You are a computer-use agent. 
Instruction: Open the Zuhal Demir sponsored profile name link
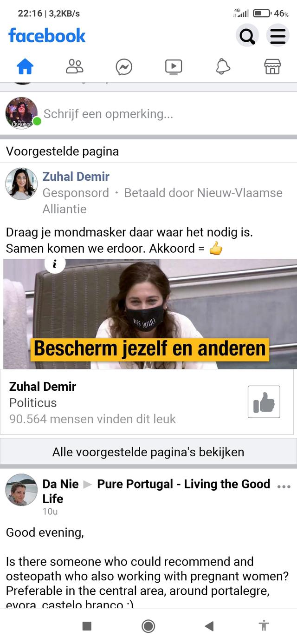coord(76,177)
